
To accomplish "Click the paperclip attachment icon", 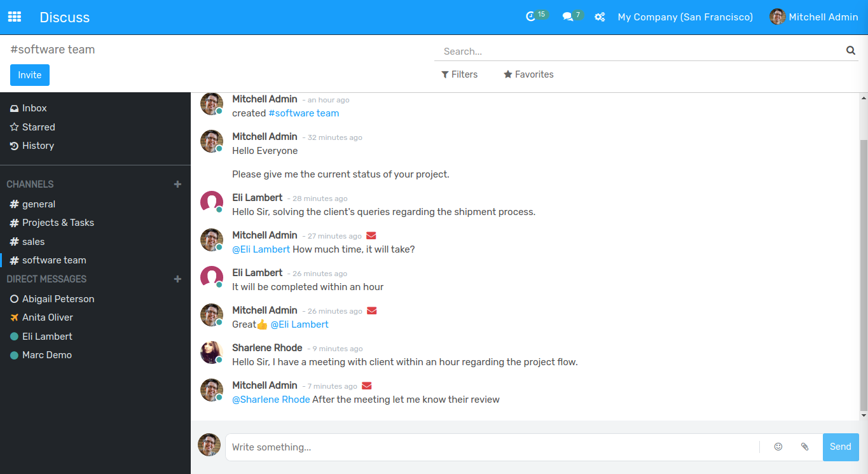I will click(804, 447).
